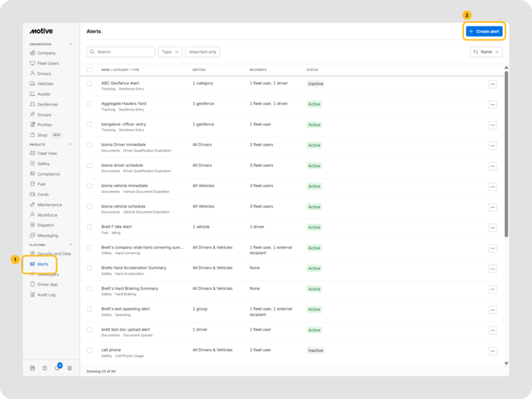The image size is (532, 399).
Task: Open the Audit Log menu item
Action: [46, 295]
